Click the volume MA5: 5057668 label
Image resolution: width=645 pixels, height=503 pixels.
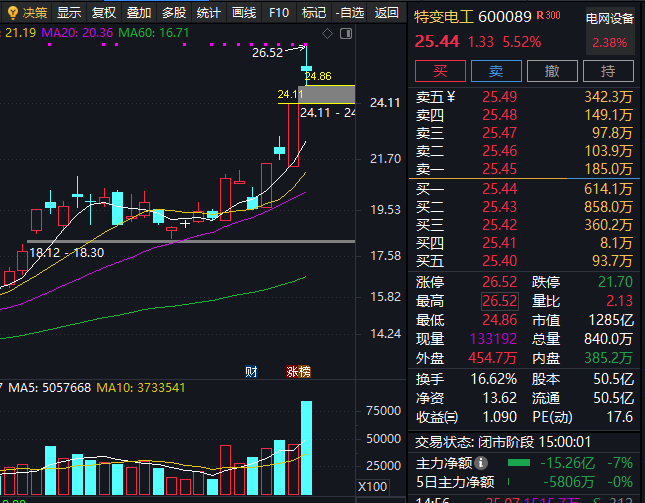[x=49, y=388]
